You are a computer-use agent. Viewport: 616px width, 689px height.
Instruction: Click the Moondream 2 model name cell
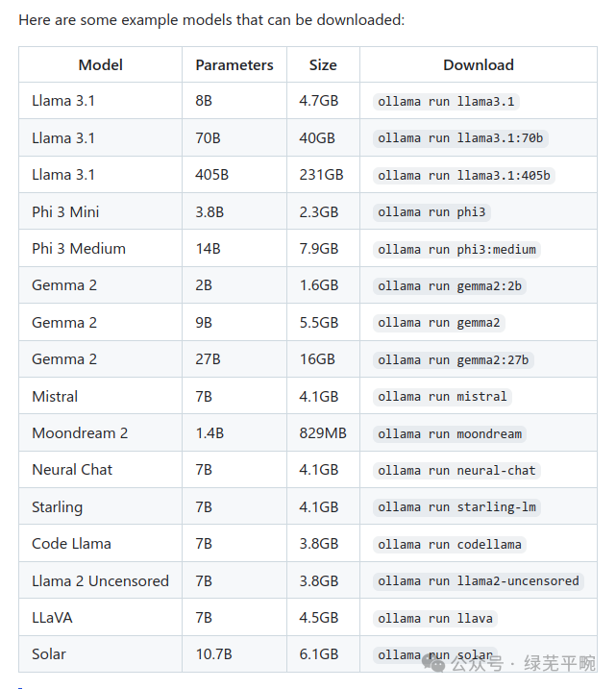(x=100, y=432)
